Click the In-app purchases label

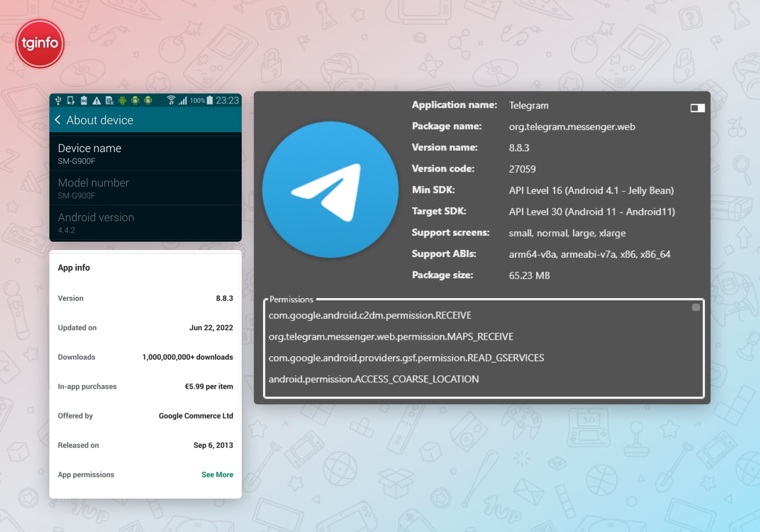87,387
